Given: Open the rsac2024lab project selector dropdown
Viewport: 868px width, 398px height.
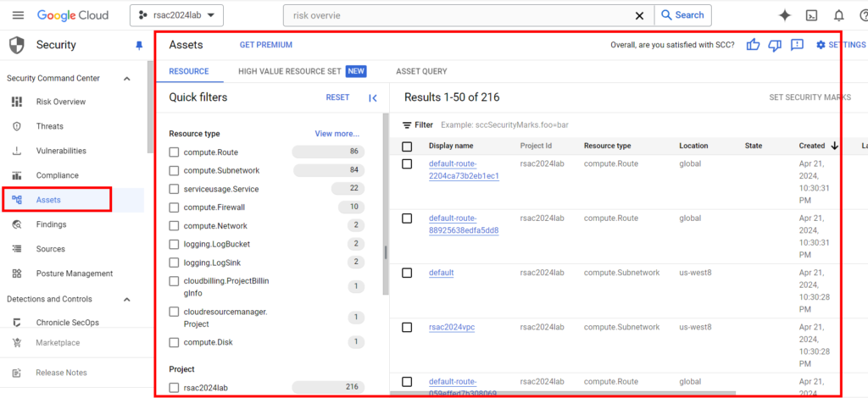Looking at the screenshot, I should click(x=176, y=15).
